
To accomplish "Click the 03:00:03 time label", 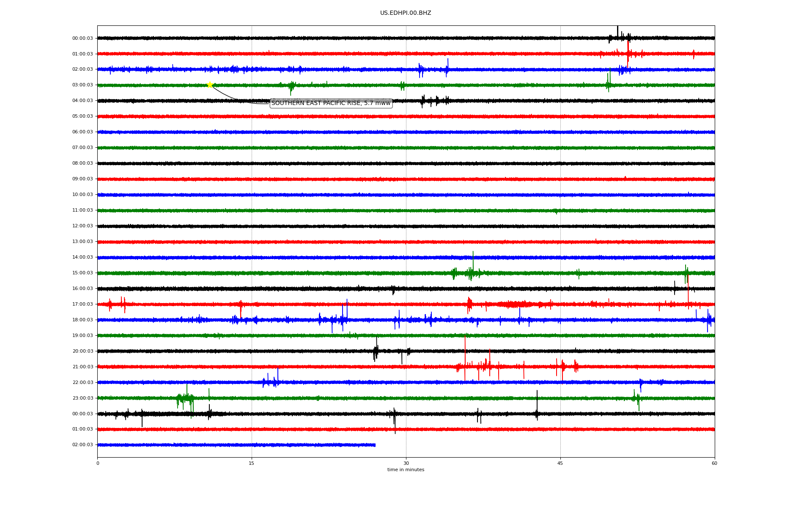I will tap(82, 85).
